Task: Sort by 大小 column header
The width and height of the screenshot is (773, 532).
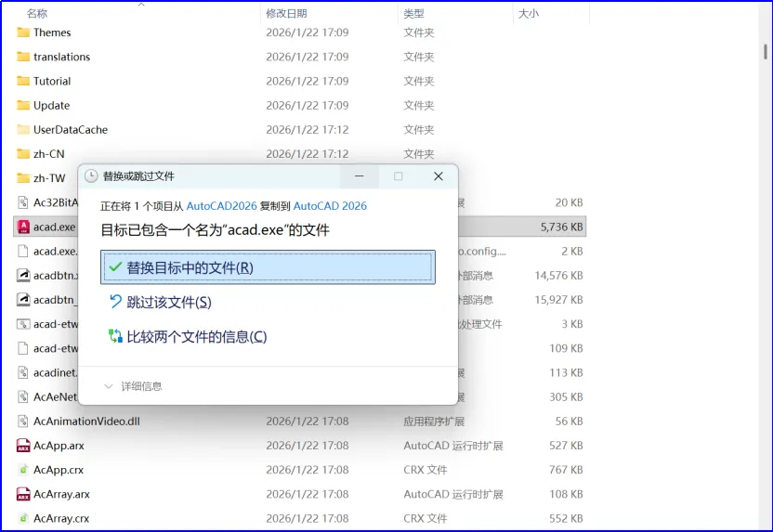Action: (x=529, y=13)
